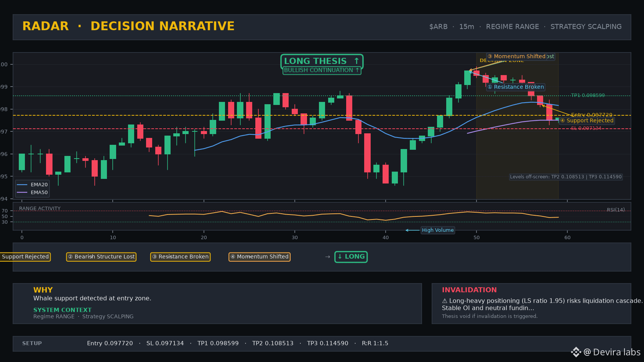Image resolution: width=644 pixels, height=362 pixels.
Task: Click the '① Resistance Broken' chart annotation
Action: pyautogui.click(x=516, y=87)
